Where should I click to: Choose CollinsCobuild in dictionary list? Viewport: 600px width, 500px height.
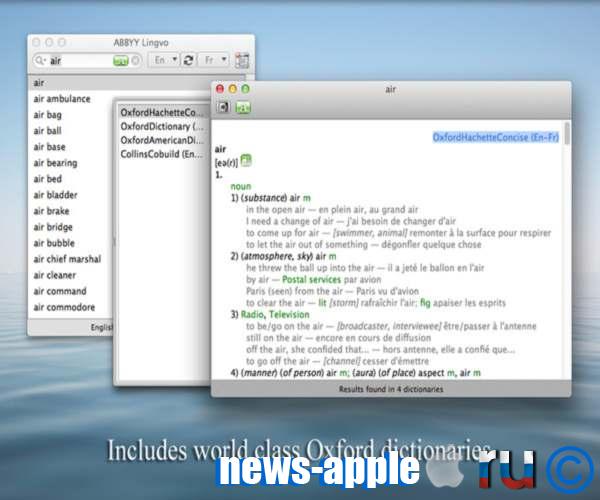[x=164, y=154]
